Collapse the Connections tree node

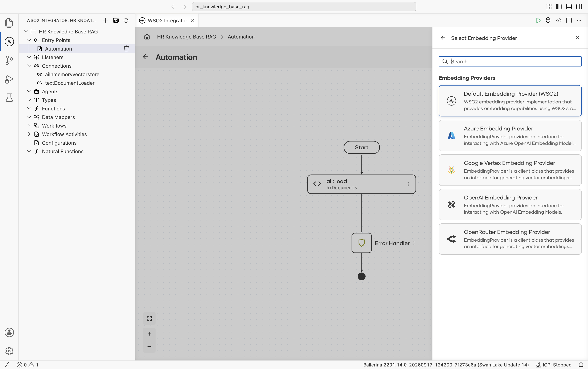coord(29,66)
